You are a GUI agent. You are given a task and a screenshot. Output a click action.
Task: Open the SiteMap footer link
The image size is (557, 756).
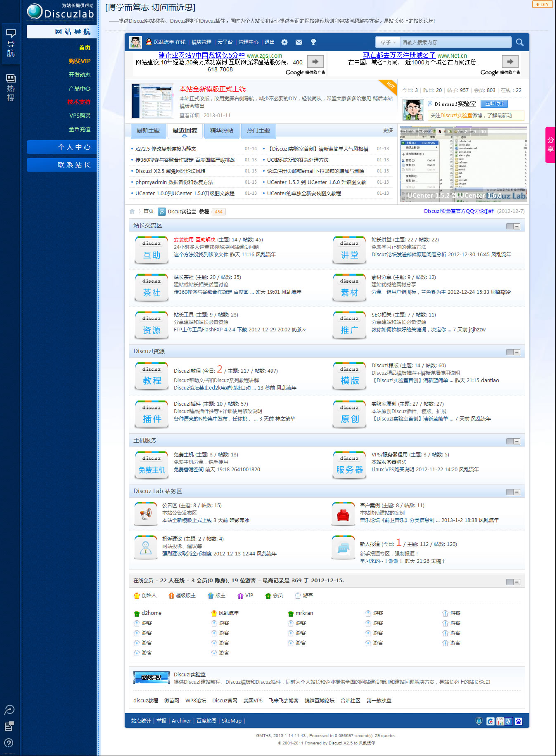click(x=232, y=721)
